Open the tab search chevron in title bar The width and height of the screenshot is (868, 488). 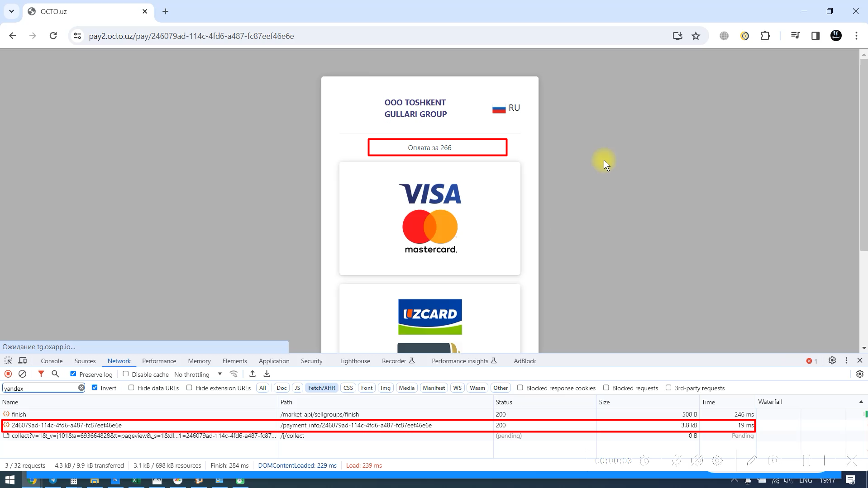(x=11, y=11)
